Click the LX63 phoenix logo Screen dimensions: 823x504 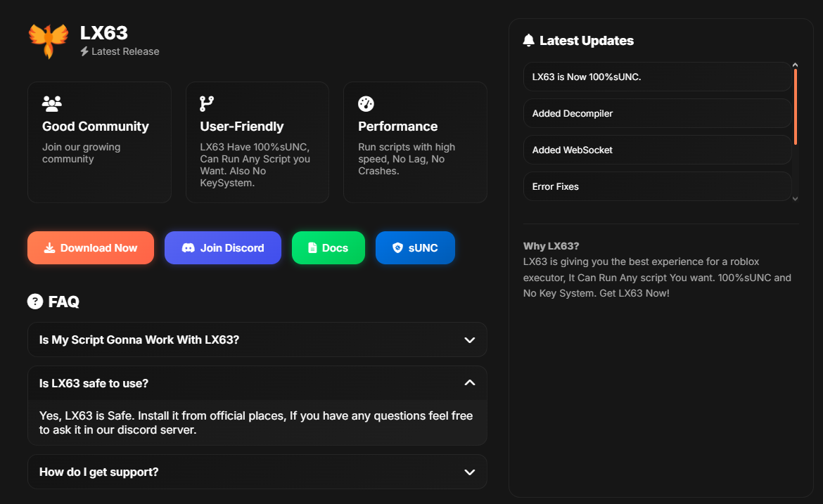pos(49,40)
